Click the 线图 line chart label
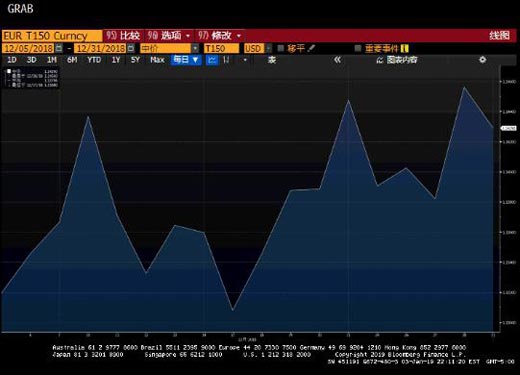The image size is (520, 375). pos(499,35)
